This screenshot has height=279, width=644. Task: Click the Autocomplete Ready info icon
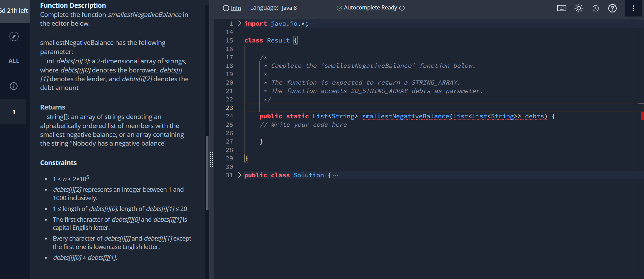pos(402,8)
